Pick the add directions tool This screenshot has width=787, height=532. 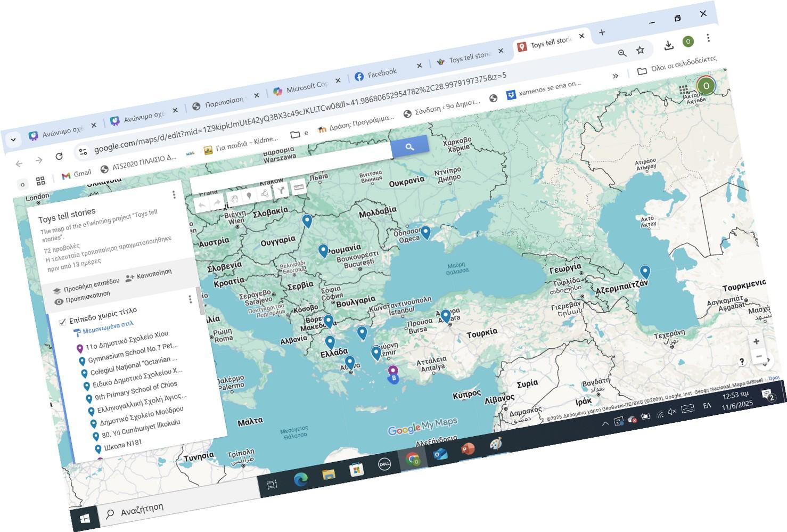point(281,190)
